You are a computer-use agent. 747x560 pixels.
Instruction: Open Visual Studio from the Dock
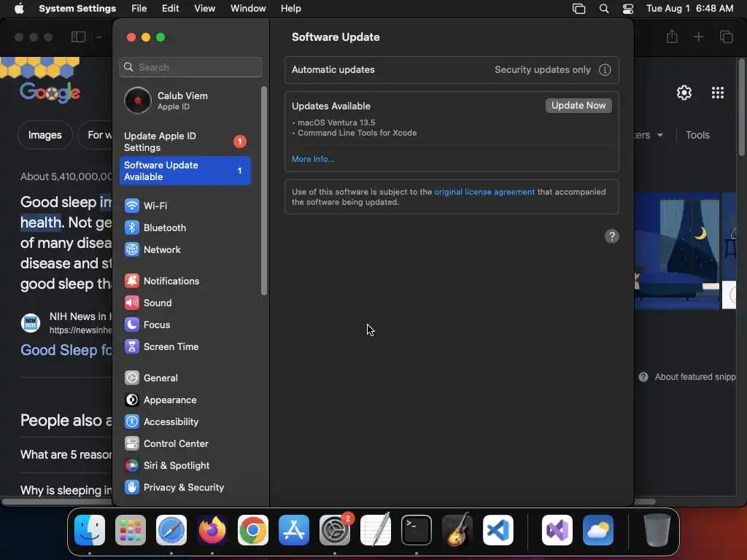pyautogui.click(x=557, y=530)
